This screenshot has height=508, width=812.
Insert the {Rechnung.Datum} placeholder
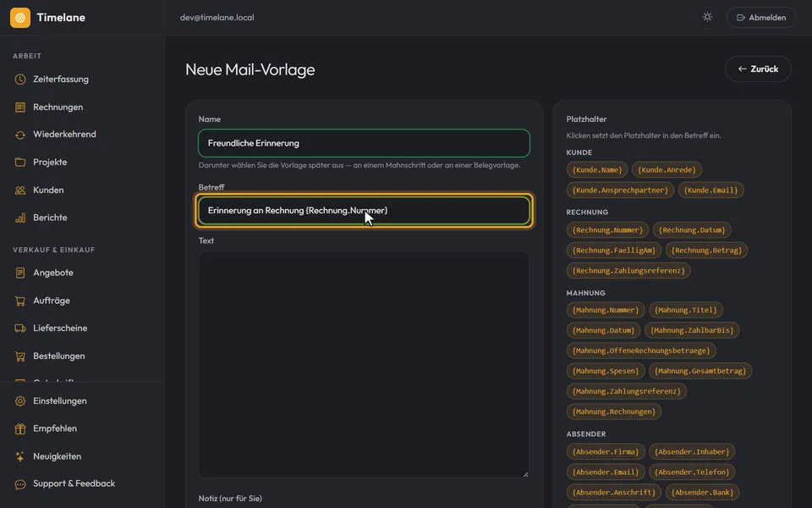692,230
